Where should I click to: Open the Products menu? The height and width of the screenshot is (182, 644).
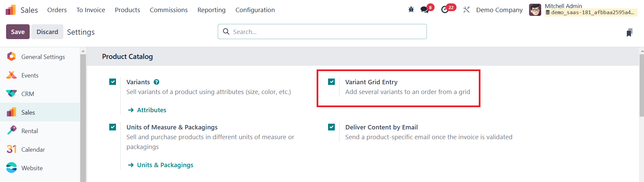click(x=127, y=10)
